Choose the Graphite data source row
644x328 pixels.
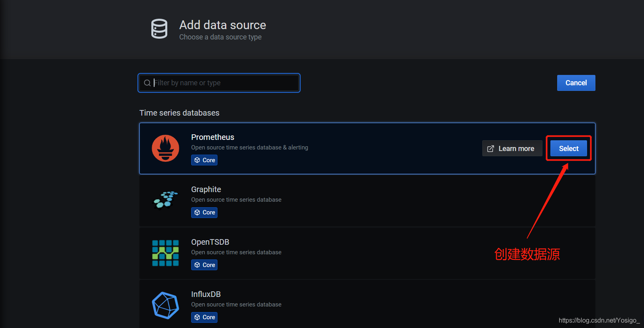(367, 201)
